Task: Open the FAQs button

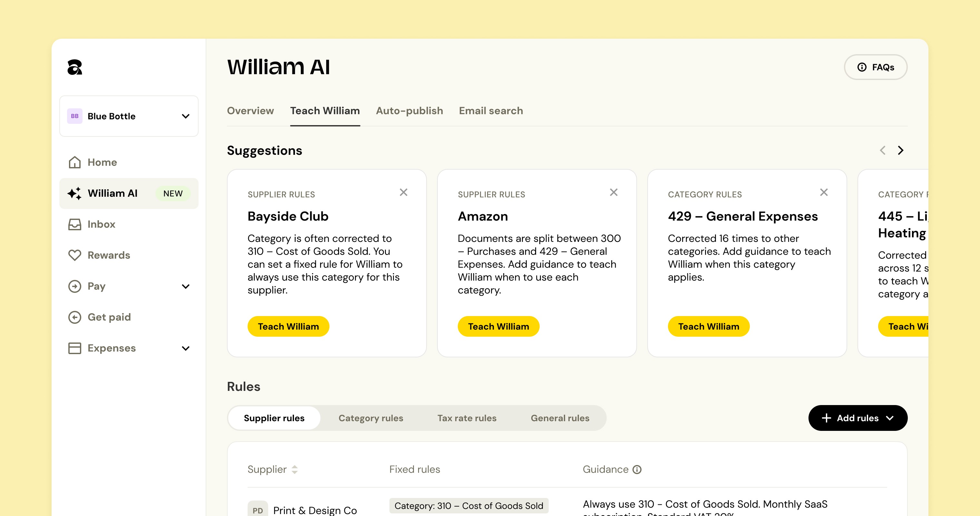Action: [876, 67]
